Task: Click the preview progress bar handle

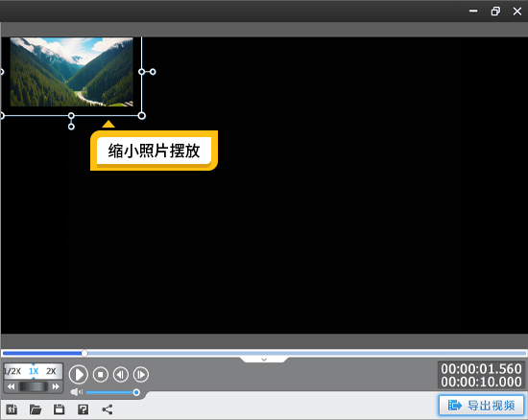Action: [84, 353]
